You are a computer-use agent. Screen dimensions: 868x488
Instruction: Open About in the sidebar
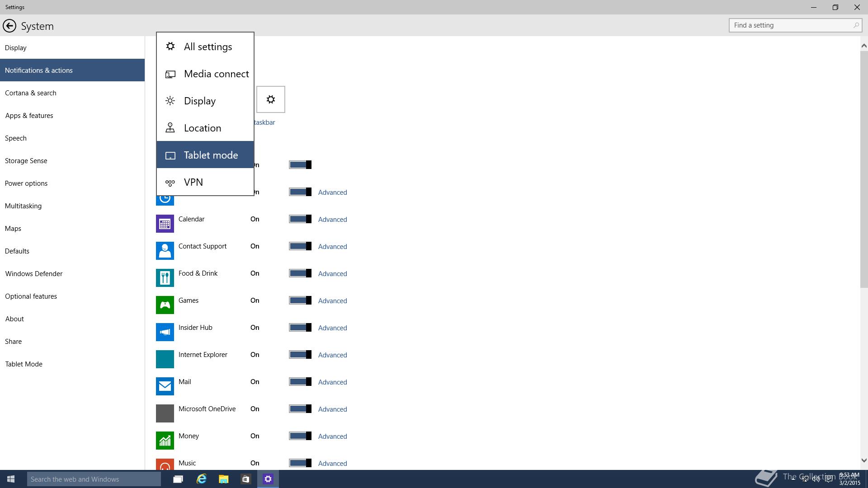point(72,319)
